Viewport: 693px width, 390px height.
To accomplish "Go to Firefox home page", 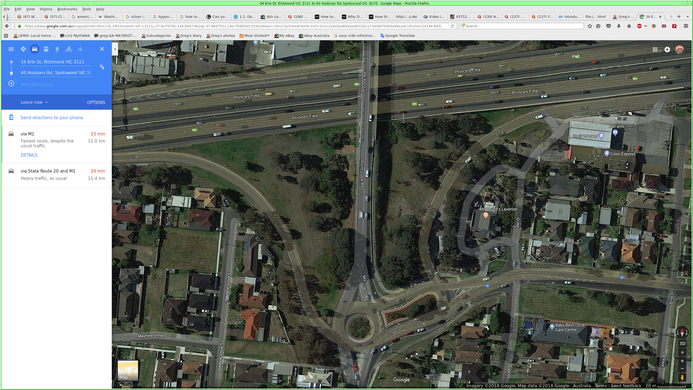I will click(629, 26).
